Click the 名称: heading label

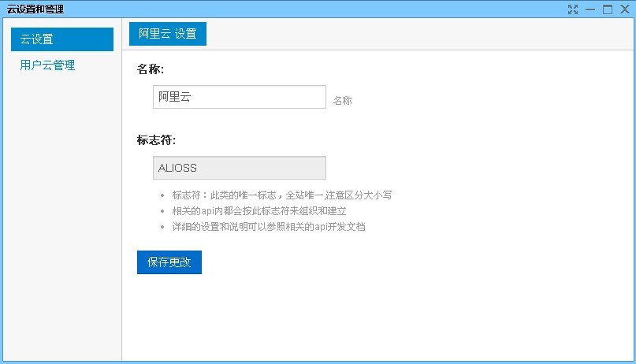click(x=150, y=69)
